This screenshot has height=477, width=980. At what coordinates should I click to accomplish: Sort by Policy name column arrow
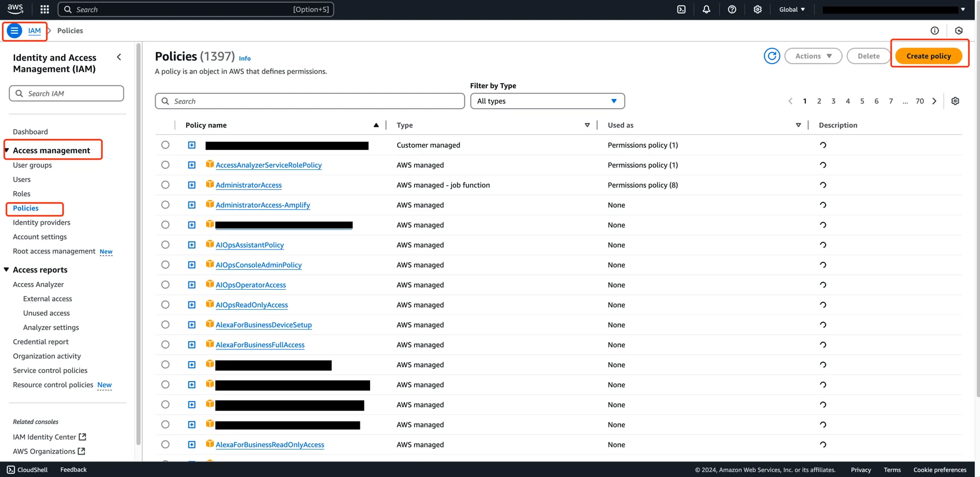coord(376,125)
